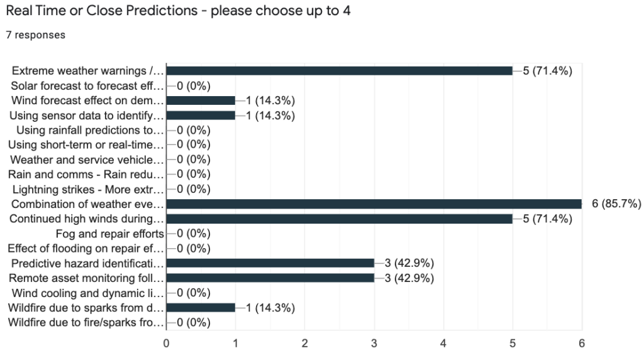The image size is (644, 353).
Task: Select the 'Rain and comms - Rain redu…' label
Action: pyautogui.click(x=86, y=175)
